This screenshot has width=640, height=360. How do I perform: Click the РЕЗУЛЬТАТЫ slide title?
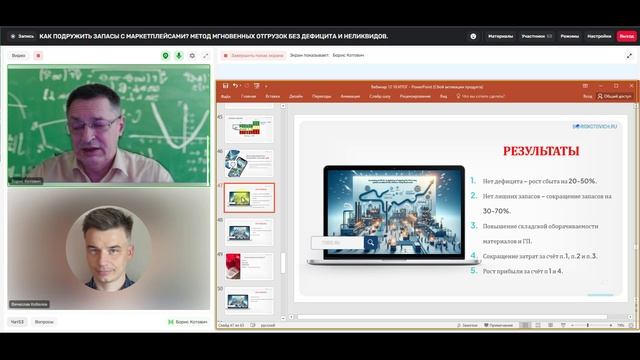coord(541,151)
